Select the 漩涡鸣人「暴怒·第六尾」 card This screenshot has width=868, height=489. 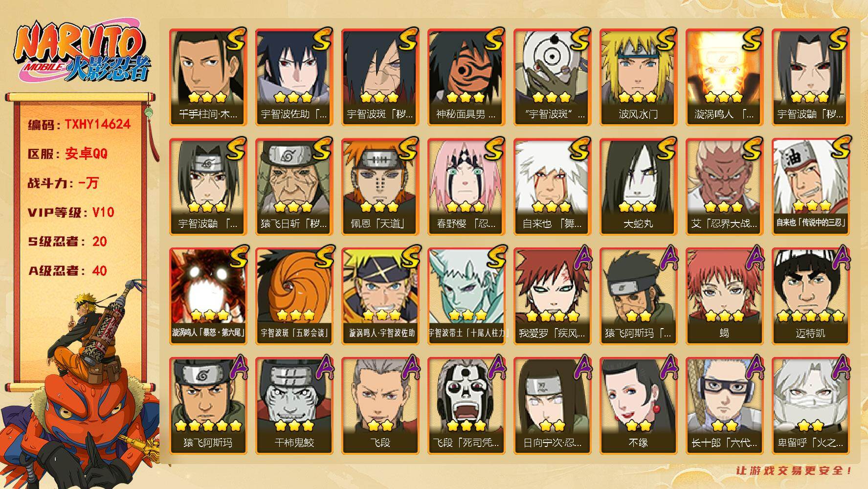[207, 296]
